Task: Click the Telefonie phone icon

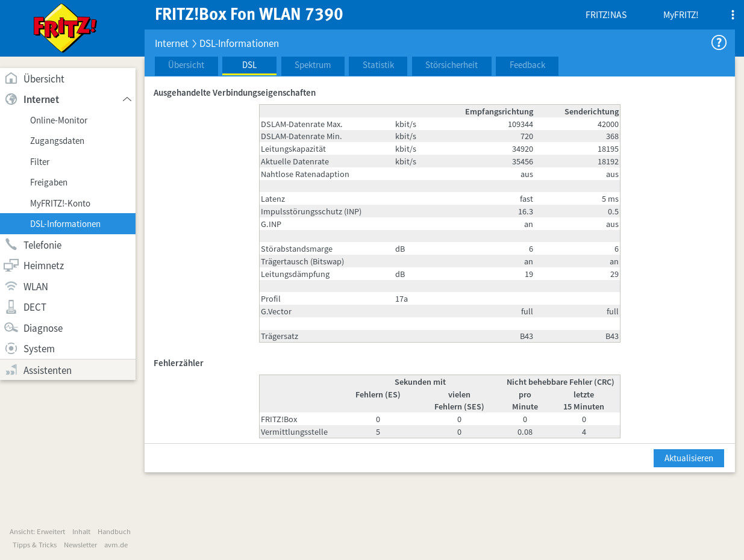Action: (11, 244)
